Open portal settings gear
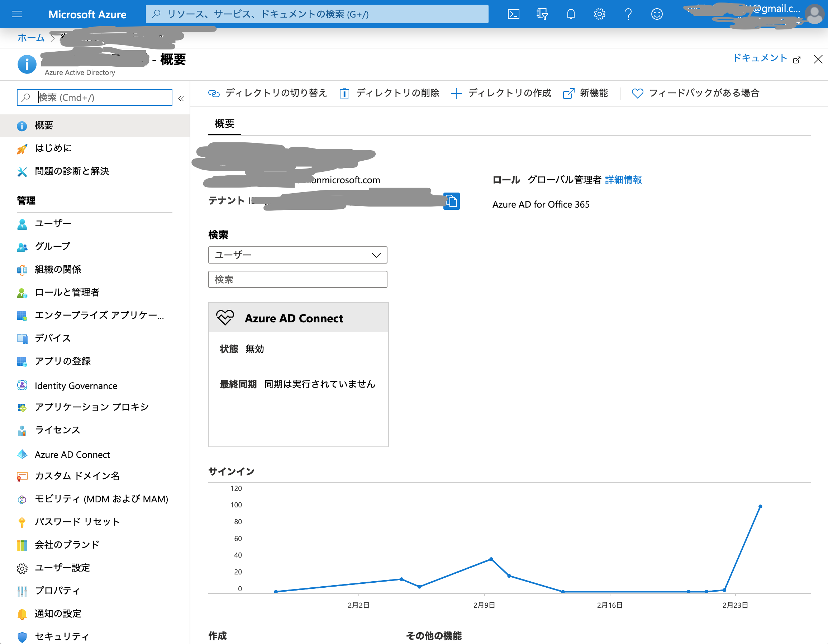 (x=599, y=14)
